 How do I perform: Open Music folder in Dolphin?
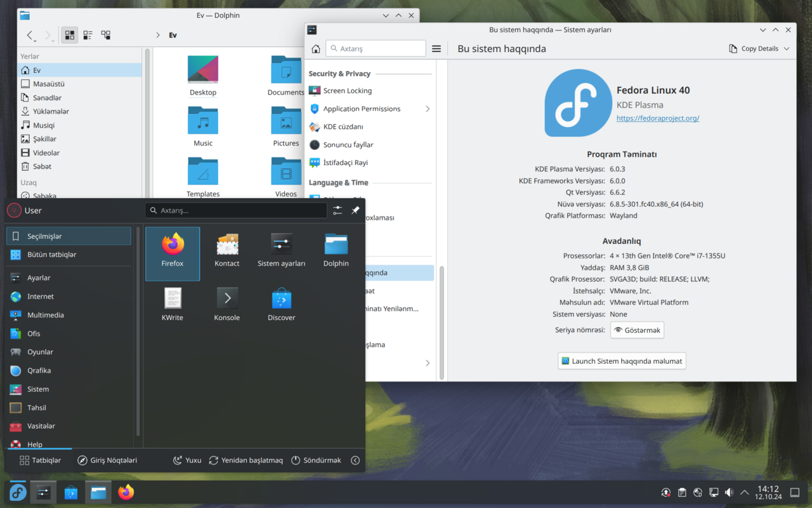tap(203, 126)
